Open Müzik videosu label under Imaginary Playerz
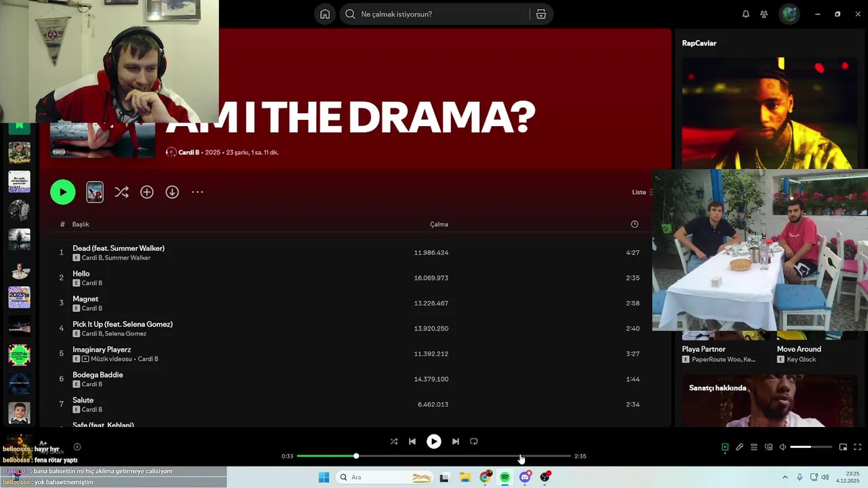The image size is (868, 488). coord(111,359)
